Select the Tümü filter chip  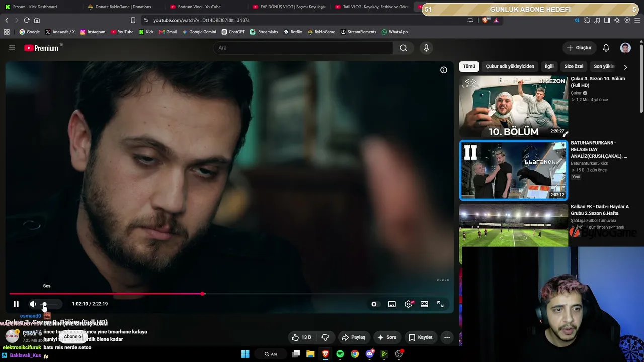click(x=469, y=66)
